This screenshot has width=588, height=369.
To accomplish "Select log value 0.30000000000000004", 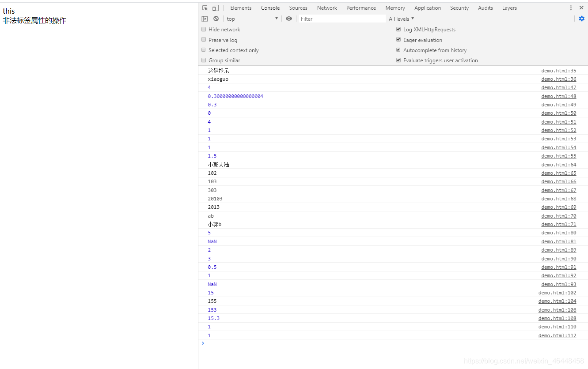I will tap(235, 96).
